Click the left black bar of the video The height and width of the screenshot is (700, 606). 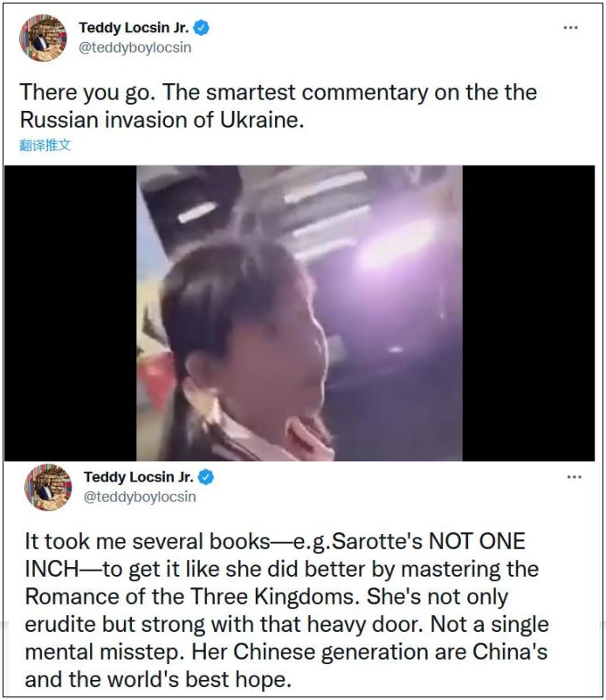tap(71, 313)
